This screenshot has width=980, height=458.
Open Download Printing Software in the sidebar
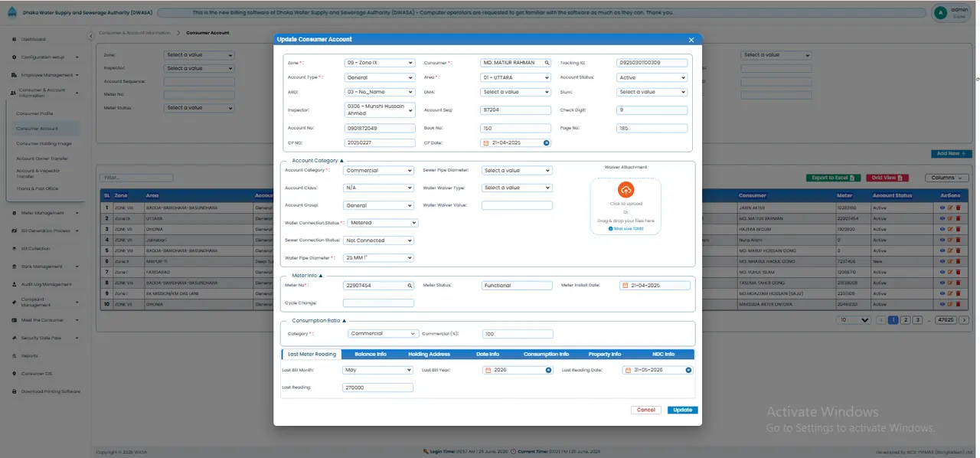(x=50, y=391)
